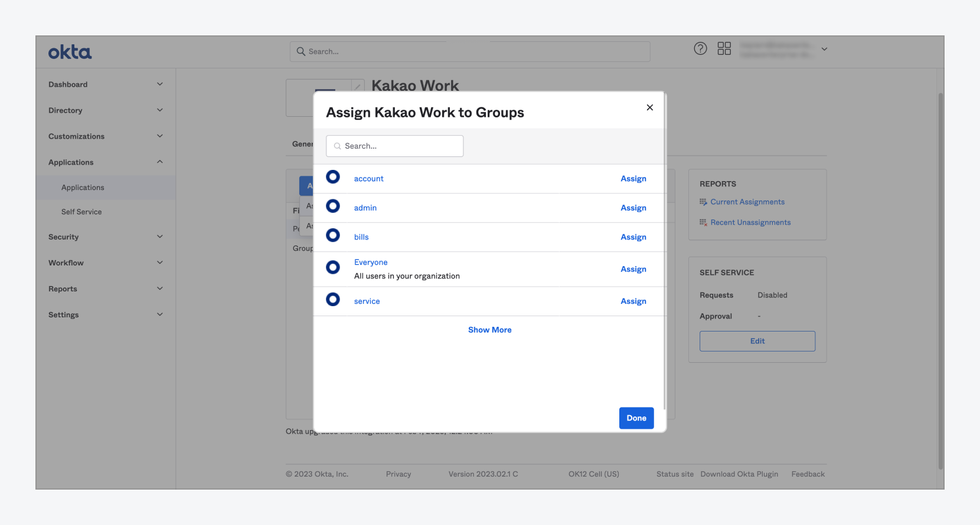Open Current Assignments report
The height and width of the screenshot is (525, 980).
point(747,202)
